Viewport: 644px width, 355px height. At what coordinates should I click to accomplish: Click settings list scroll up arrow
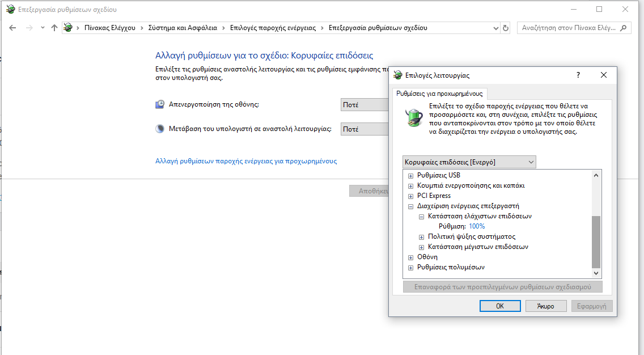pyautogui.click(x=596, y=175)
